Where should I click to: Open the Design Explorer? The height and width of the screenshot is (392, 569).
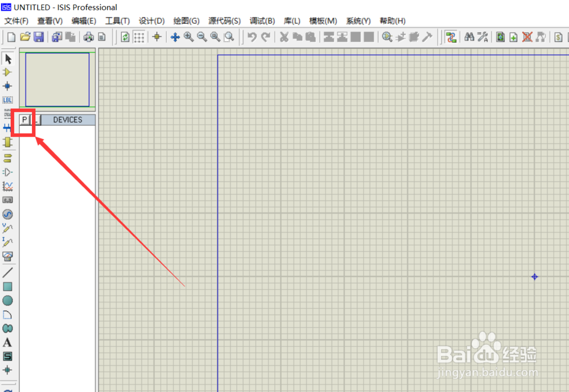pos(500,37)
